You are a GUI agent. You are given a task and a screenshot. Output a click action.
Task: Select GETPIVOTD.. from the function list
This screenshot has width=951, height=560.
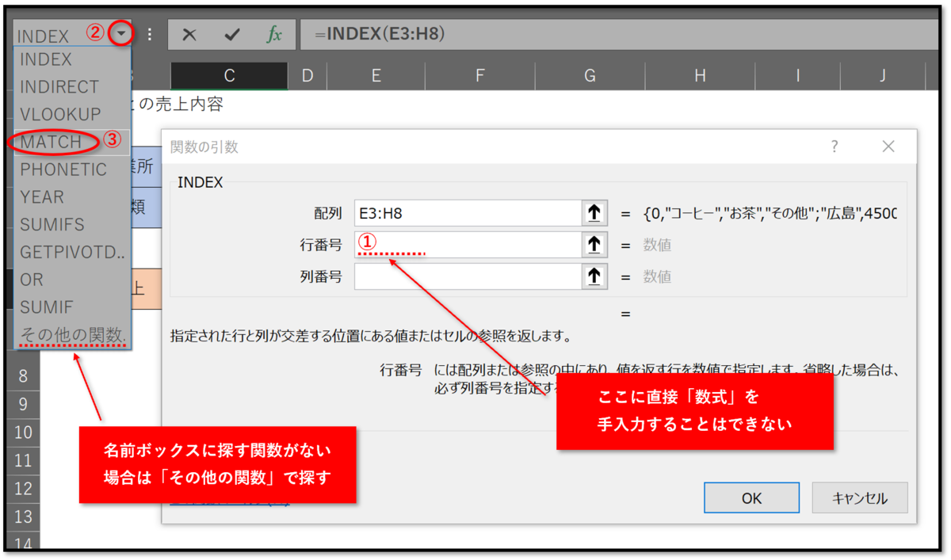click(x=72, y=252)
